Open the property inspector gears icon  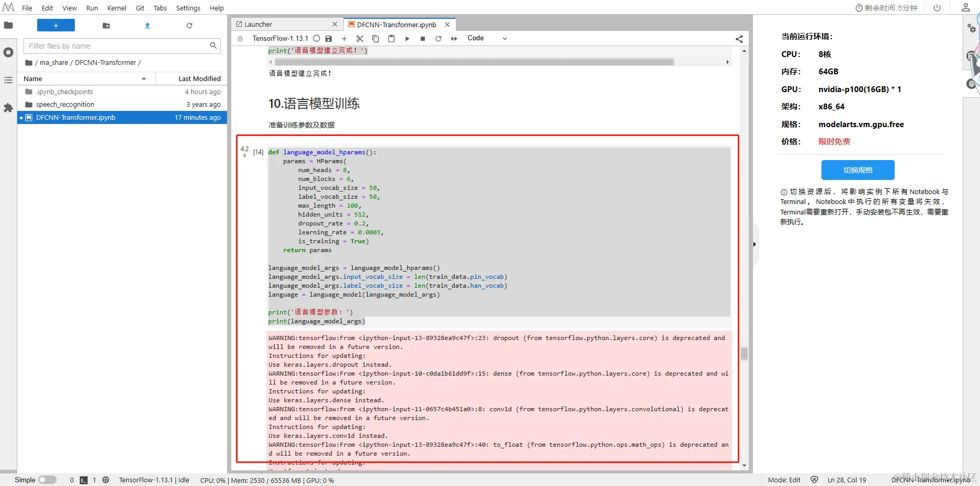[972, 28]
